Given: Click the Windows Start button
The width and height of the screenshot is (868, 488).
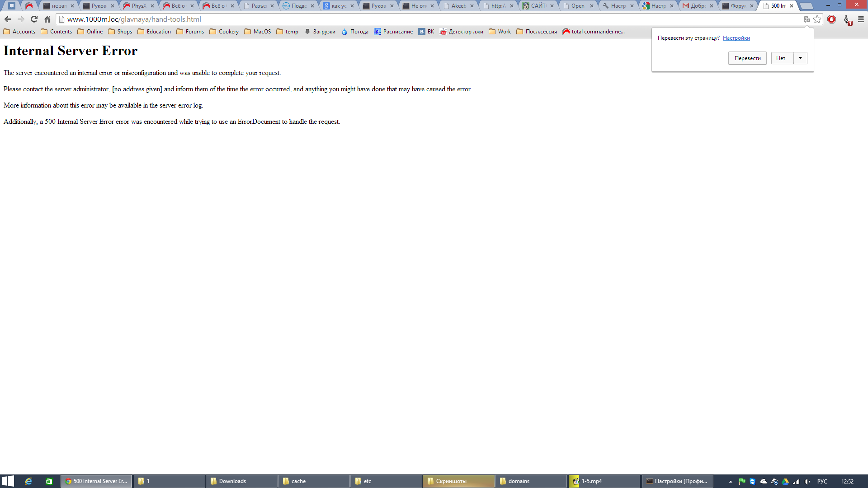Looking at the screenshot, I should (x=8, y=481).
